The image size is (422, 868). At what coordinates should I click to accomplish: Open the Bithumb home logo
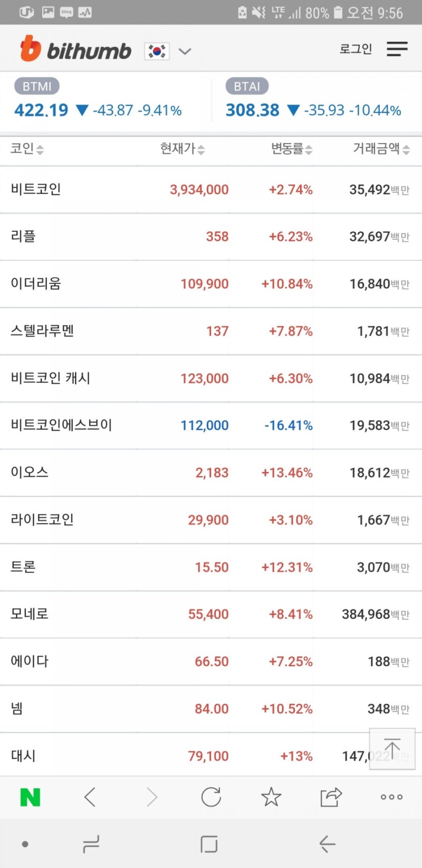[x=75, y=50]
